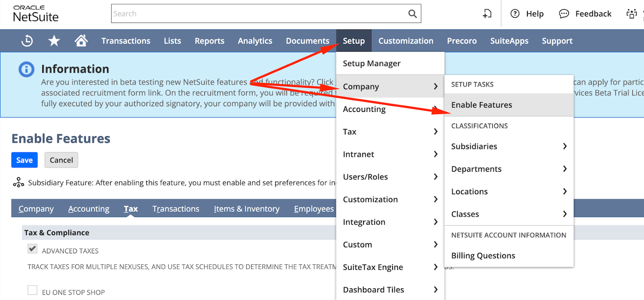Click the Cancel button
The height and width of the screenshot is (300, 644).
coord(61,160)
